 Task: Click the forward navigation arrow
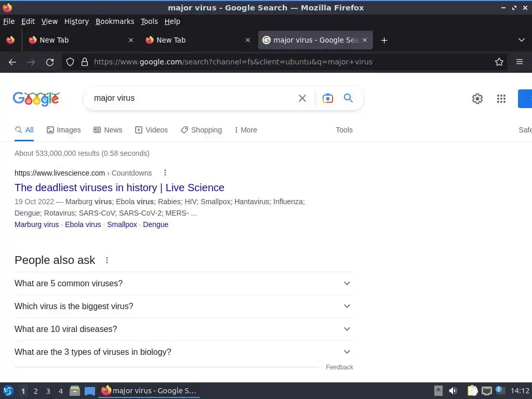pyautogui.click(x=31, y=62)
